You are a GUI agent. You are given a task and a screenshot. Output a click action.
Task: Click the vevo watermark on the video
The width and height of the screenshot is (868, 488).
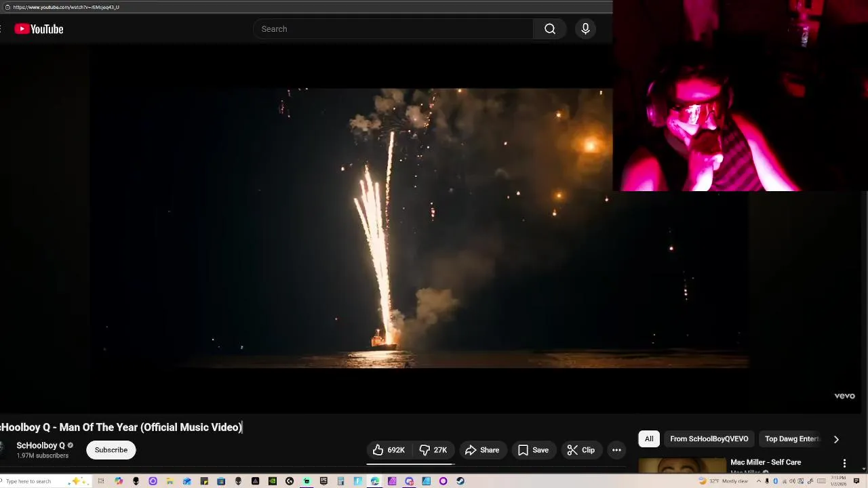point(844,396)
